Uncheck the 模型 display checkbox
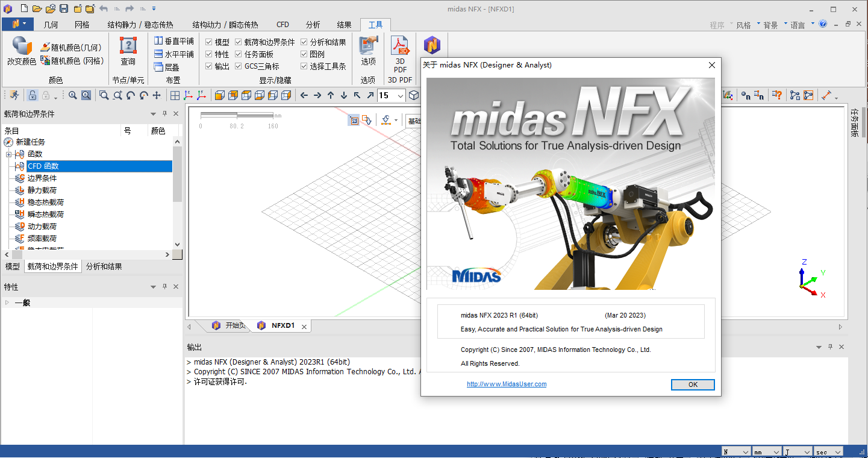 click(209, 42)
